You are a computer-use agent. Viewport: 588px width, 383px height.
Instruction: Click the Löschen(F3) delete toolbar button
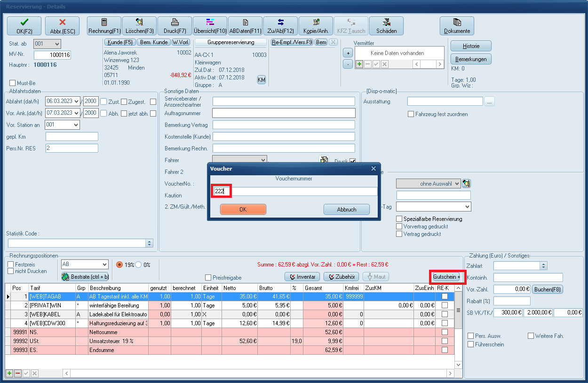click(140, 26)
